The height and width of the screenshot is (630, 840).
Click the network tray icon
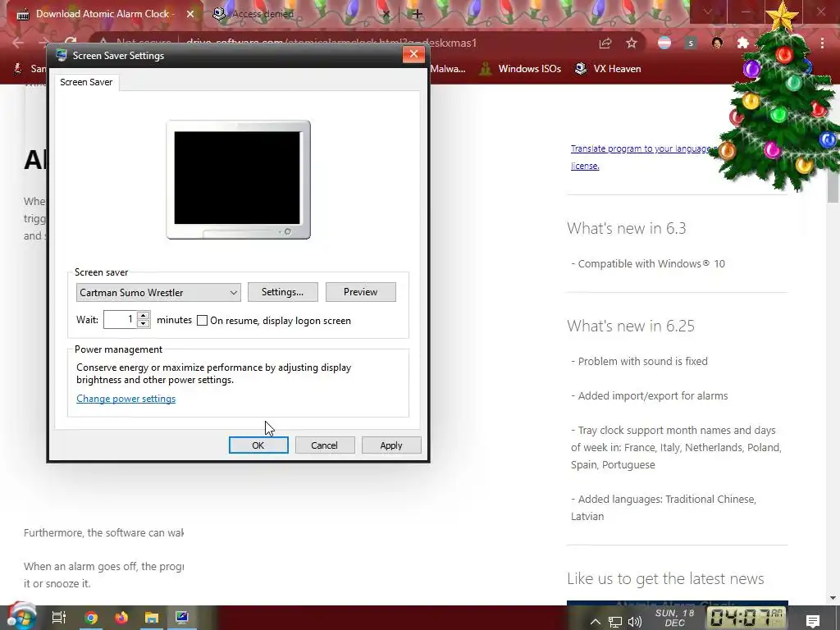pyautogui.click(x=615, y=622)
